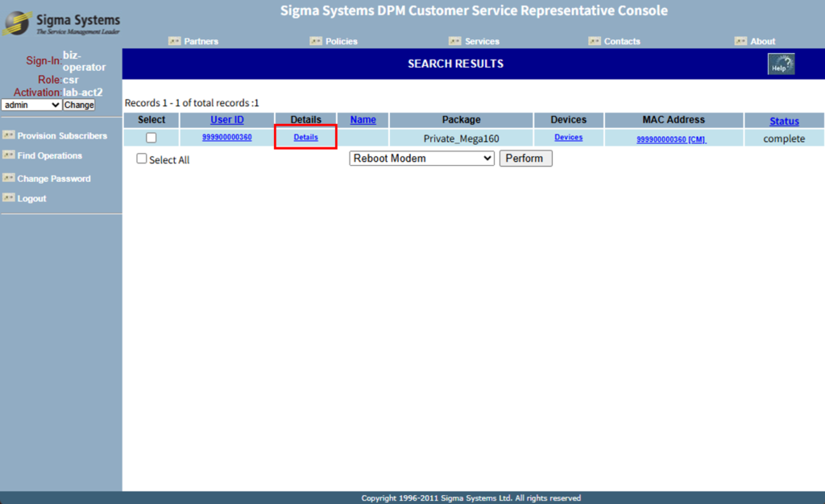
Task: Click the icon beside Partners menu
Action: 174,41
